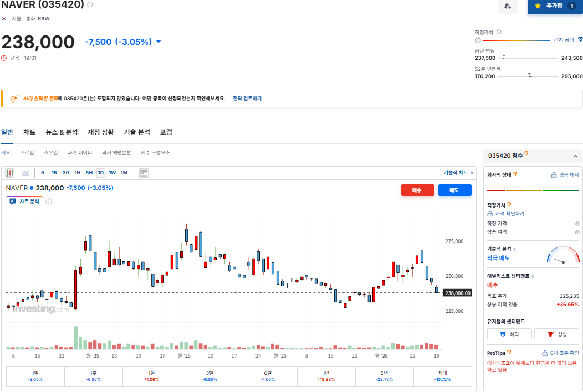Click lock icon beside 적정 가격

tap(577, 224)
